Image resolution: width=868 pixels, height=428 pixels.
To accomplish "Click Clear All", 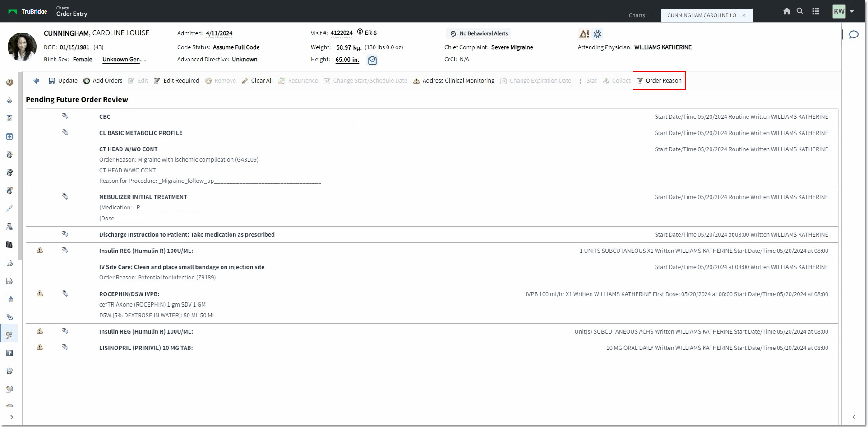I will pos(257,81).
